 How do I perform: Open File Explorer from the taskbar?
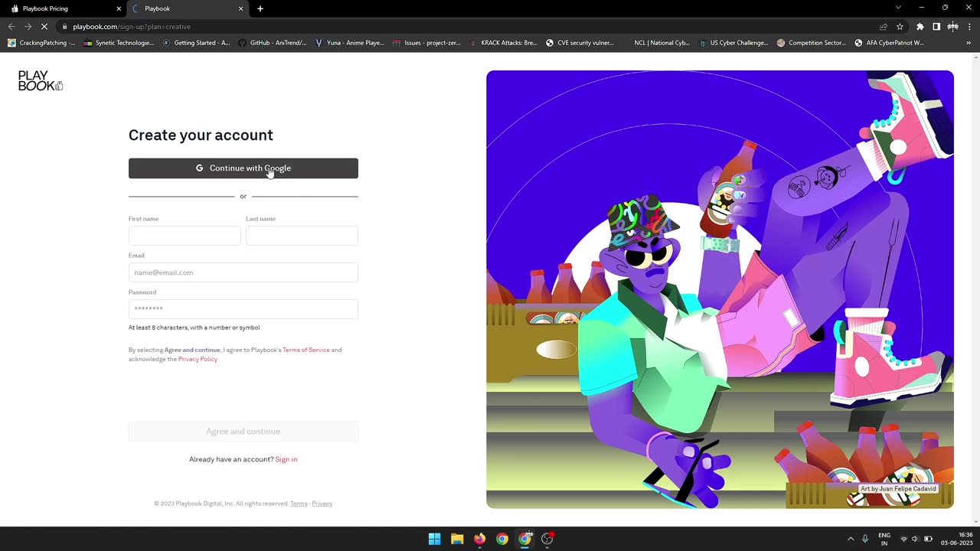point(457,539)
